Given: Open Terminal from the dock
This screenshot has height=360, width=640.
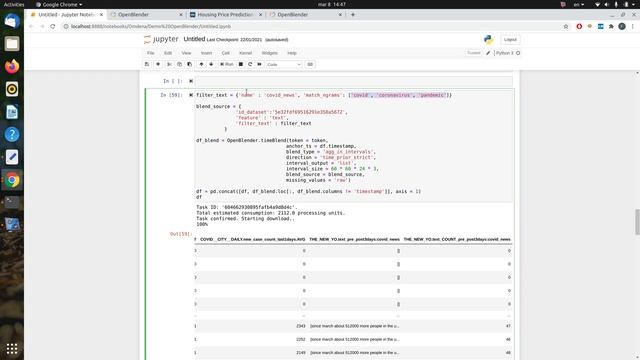Looking at the screenshot, I should [x=12, y=202].
